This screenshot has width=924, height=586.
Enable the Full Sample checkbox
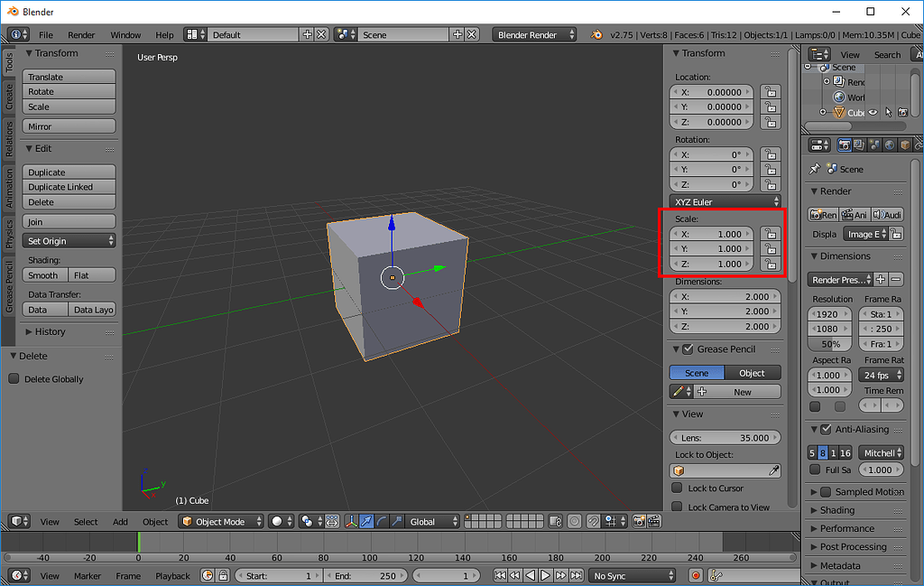(815, 470)
